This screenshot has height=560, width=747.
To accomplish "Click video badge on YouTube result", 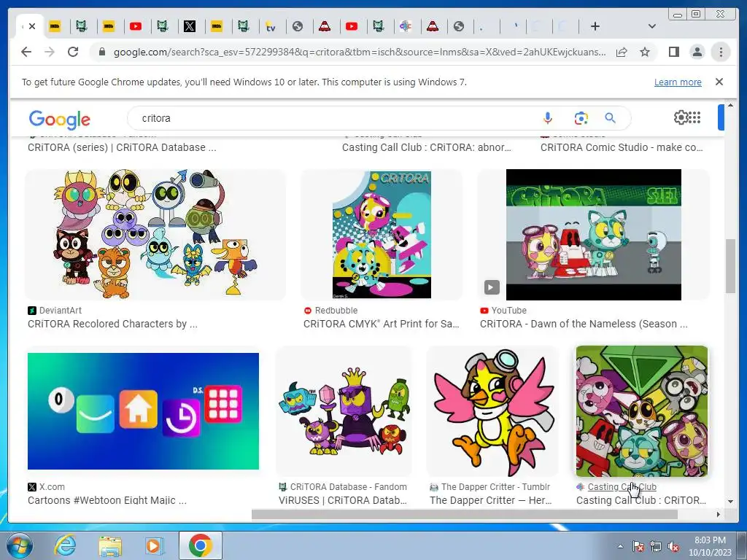I will click(x=492, y=287).
